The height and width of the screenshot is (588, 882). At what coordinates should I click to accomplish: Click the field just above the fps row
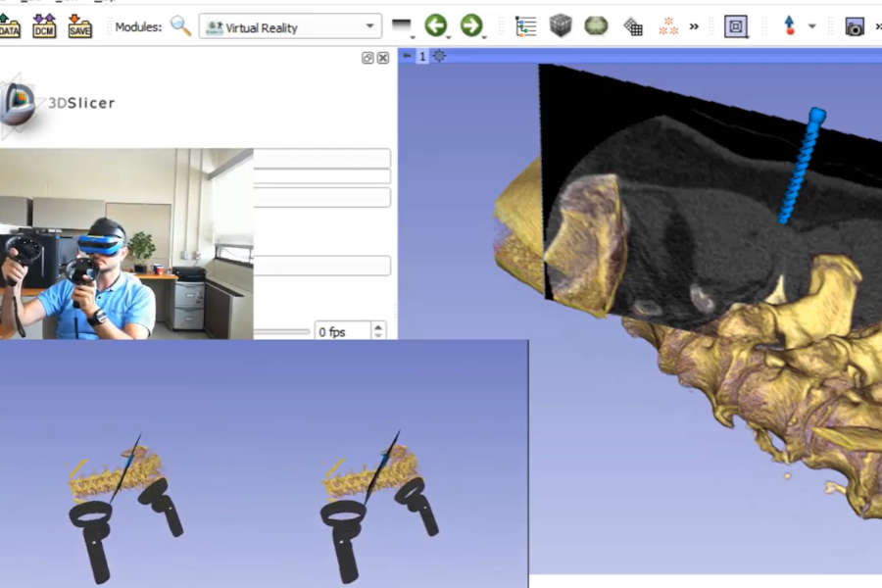[321, 266]
